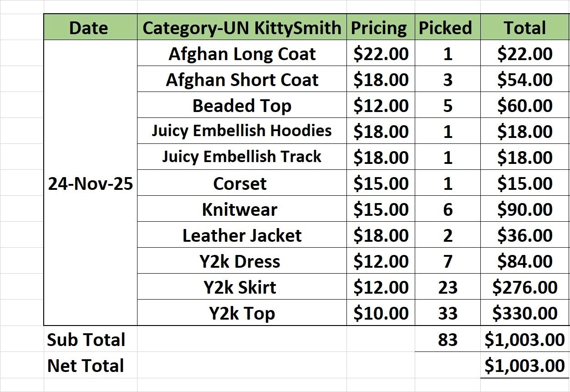Screen dimensions: 570x392
Task: Click the Afghan Long Coat cell
Action: coord(242,53)
